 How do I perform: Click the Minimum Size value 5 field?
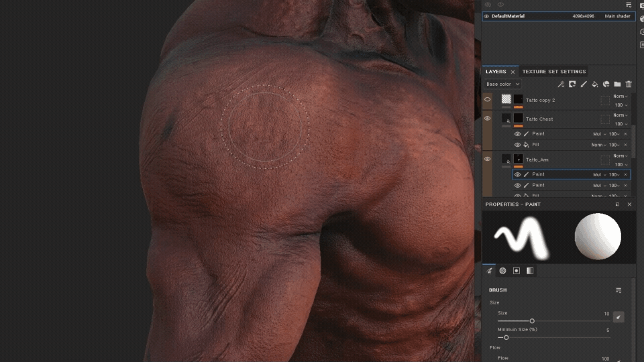tap(608, 330)
